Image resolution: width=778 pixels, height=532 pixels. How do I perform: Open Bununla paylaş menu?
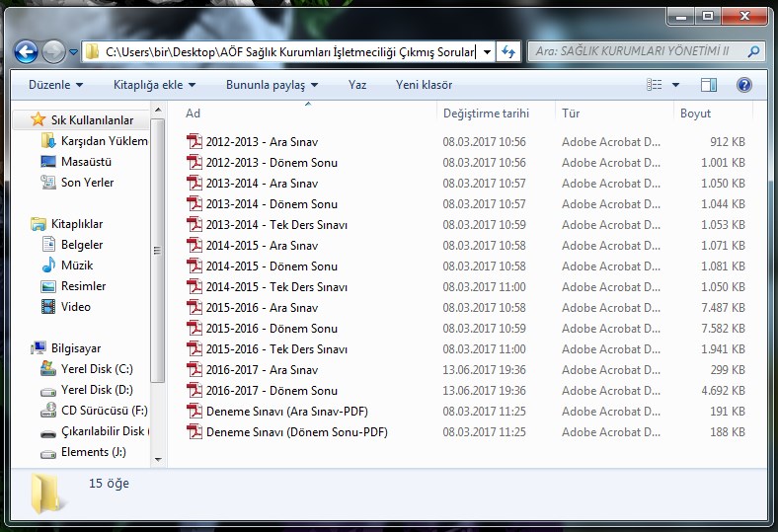272,85
